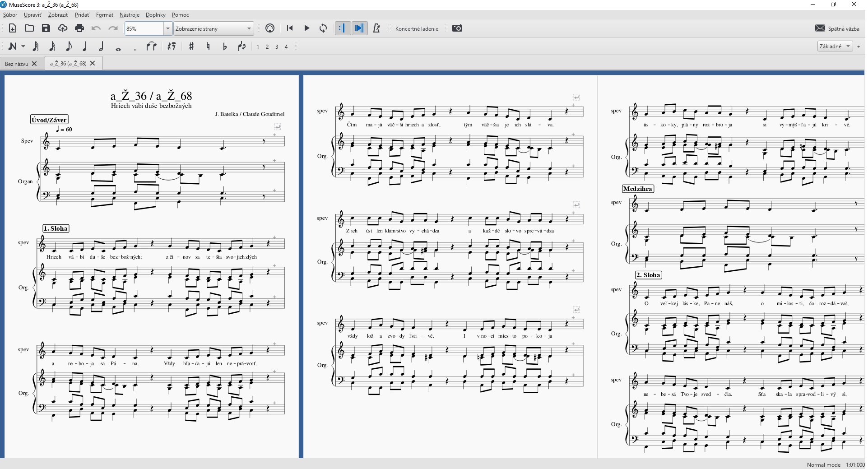Add a new workspace with plus
This screenshot has height=469, width=868.
[859, 46]
